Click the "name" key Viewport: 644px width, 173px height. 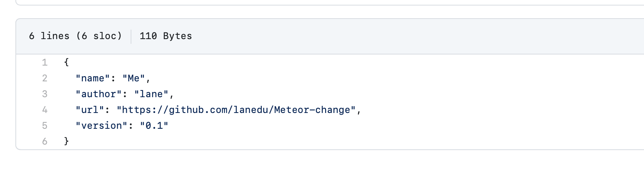point(93,78)
